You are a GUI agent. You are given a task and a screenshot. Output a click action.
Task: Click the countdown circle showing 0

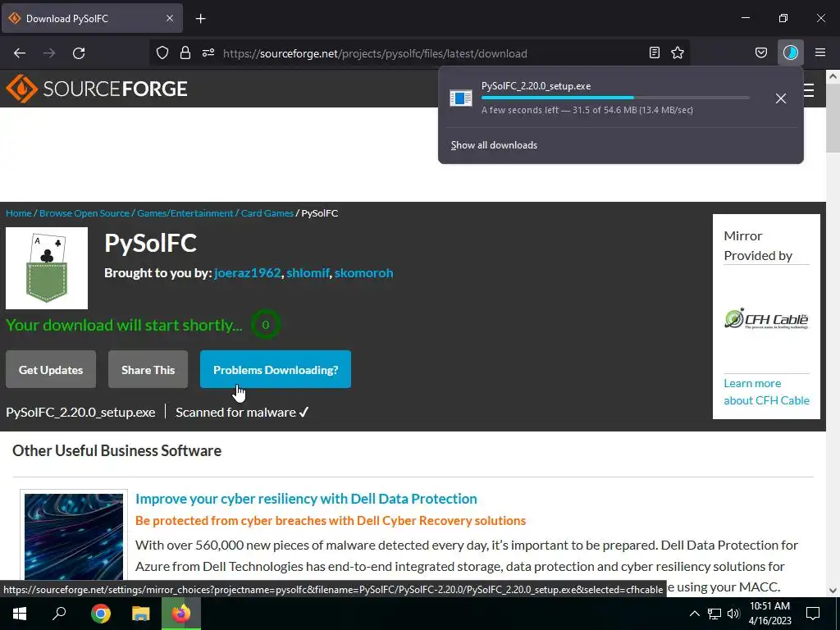(x=265, y=325)
